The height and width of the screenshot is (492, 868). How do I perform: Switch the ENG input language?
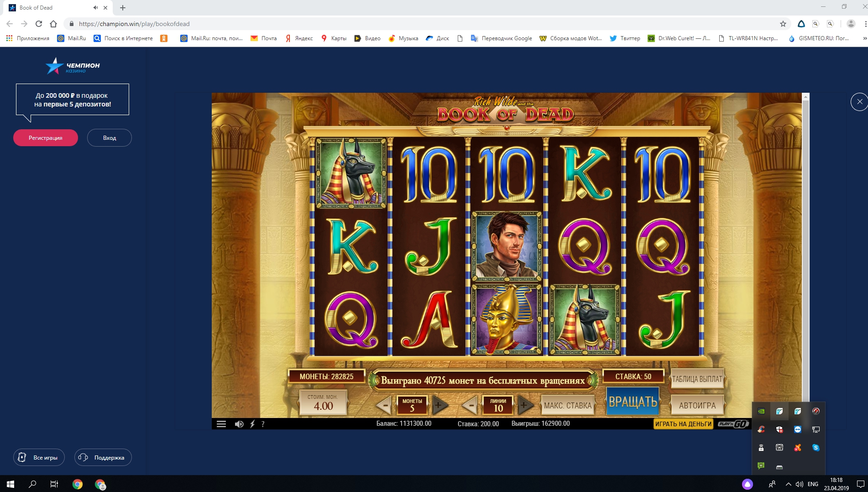click(813, 484)
